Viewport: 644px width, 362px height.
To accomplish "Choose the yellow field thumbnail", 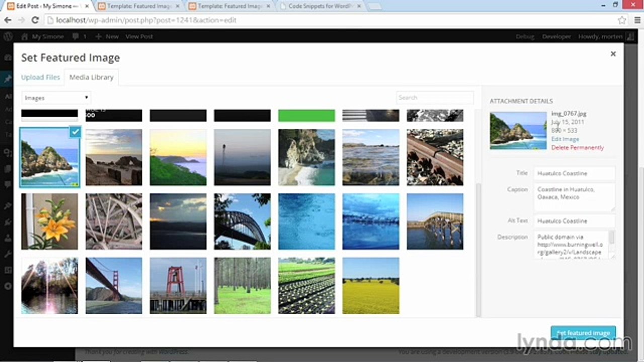I will [x=371, y=286].
